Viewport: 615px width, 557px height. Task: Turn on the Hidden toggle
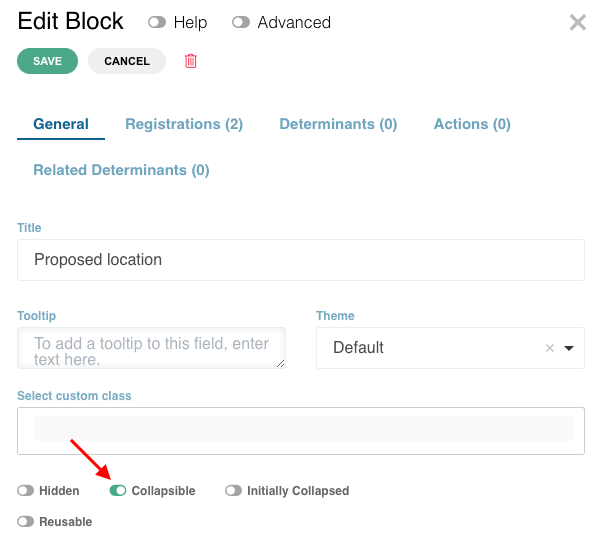(25, 490)
